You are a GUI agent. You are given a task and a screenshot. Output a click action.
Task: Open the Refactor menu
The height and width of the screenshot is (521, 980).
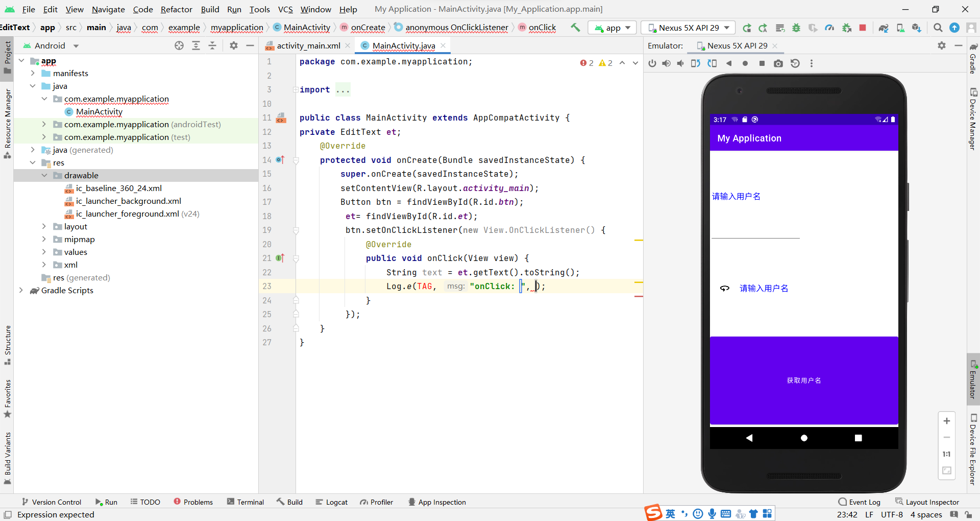[176, 9]
